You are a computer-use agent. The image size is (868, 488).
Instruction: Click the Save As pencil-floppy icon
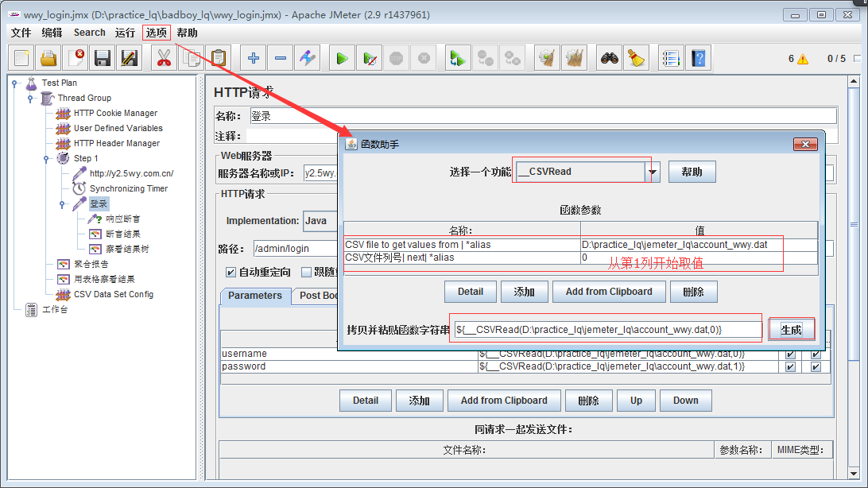pos(129,58)
